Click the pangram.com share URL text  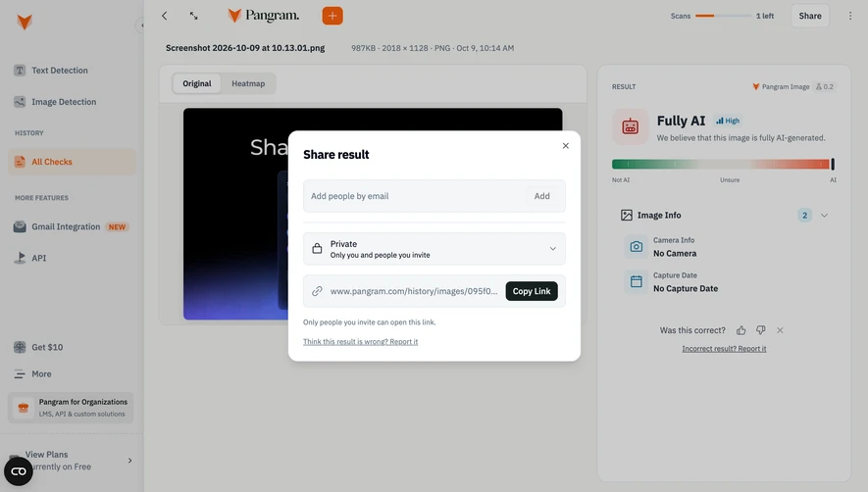[x=414, y=291]
